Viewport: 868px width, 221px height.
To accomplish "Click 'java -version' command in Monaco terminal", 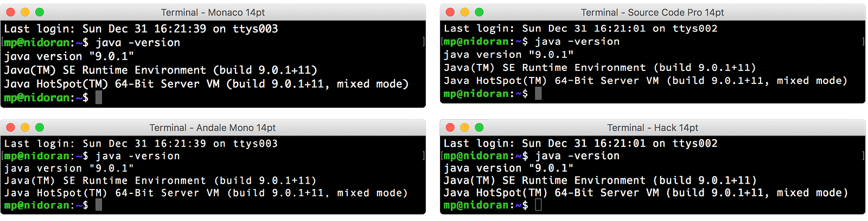I will [138, 42].
